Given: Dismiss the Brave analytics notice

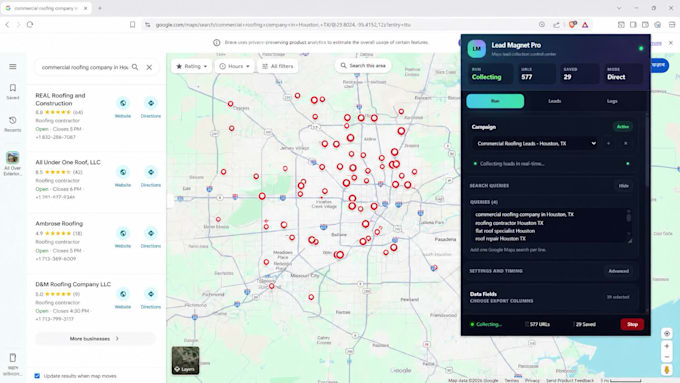Looking at the screenshot, I should point(670,43).
